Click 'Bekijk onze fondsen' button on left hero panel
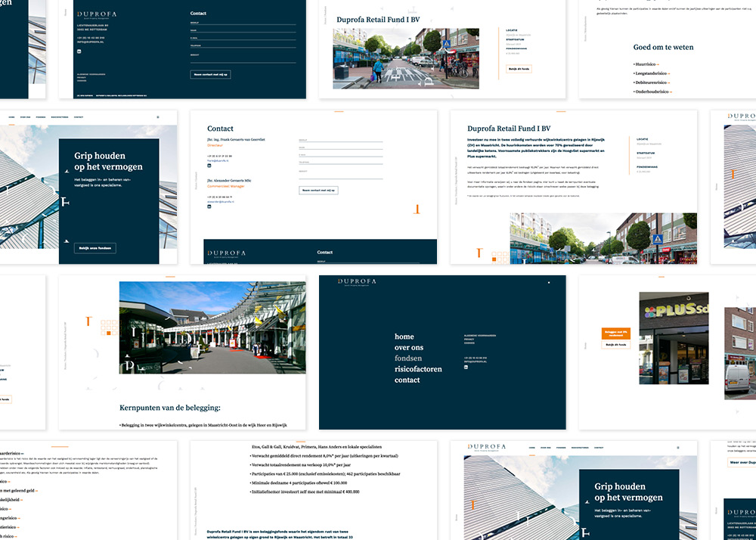The width and height of the screenshot is (756, 540). pos(95,248)
